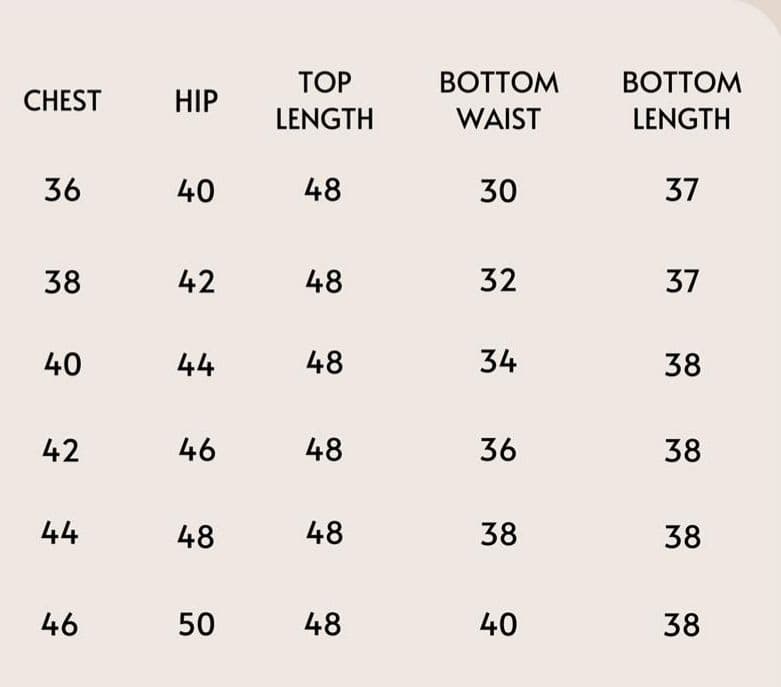781x687 pixels.
Task: Click the HIP column header
Action: point(195,102)
